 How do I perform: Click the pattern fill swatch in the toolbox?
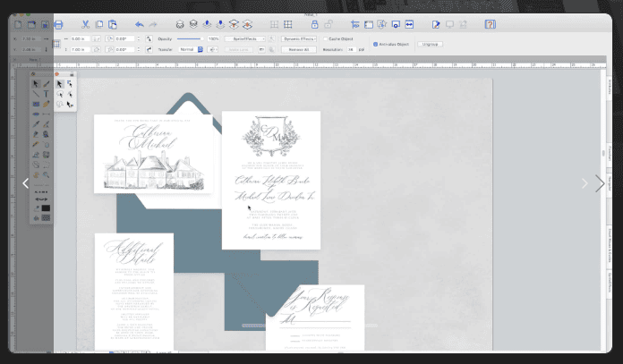tap(46, 218)
